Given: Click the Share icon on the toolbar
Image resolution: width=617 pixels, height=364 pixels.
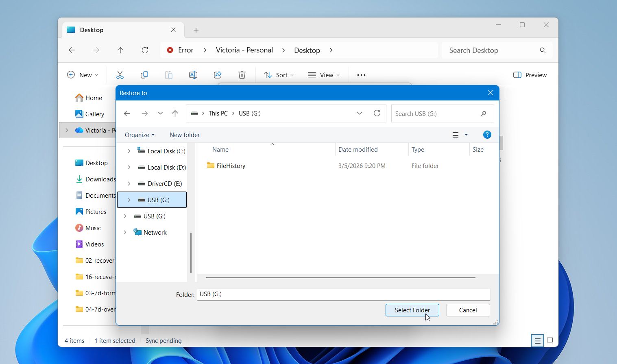Looking at the screenshot, I should [218, 74].
